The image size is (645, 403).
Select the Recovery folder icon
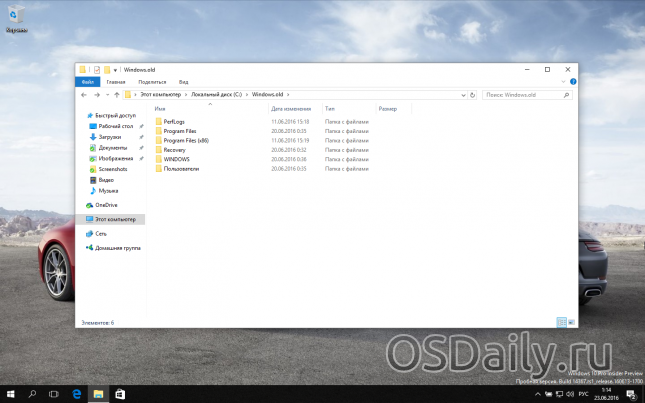[x=157, y=150]
